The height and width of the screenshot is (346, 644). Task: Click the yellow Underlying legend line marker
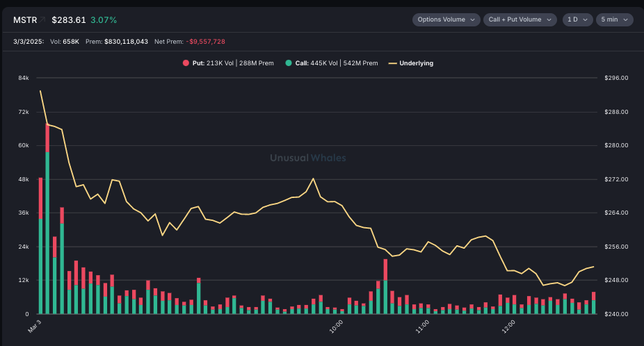(392, 63)
